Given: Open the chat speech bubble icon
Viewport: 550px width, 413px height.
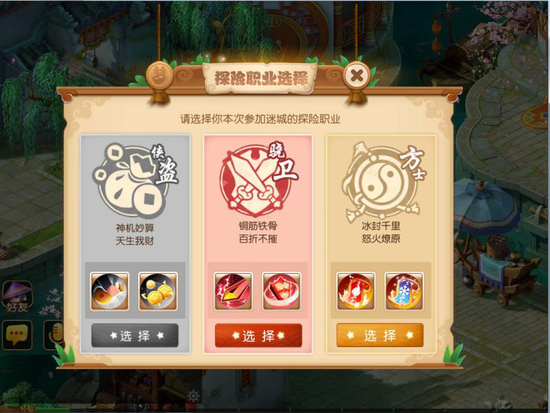Looking at the screenshot, I should (17, 334).
